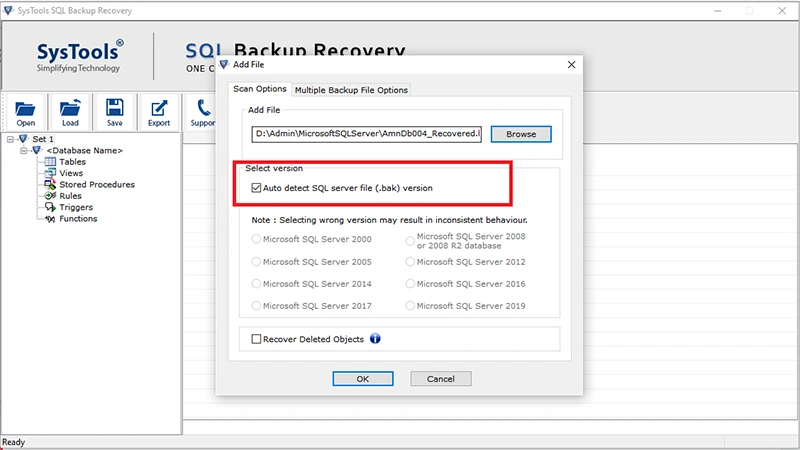Close the Add File dialog
The width and height of the screenshot is (800, 450).
(x=571, y=64)
